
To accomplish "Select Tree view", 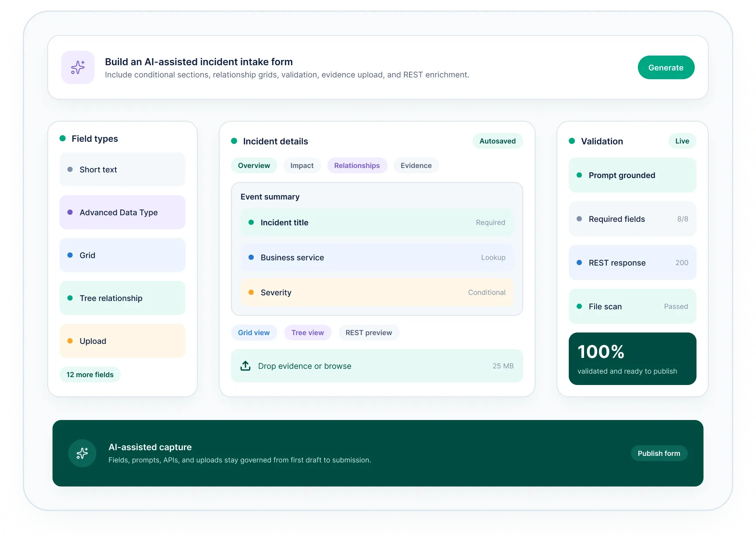I will coord(308,332).
